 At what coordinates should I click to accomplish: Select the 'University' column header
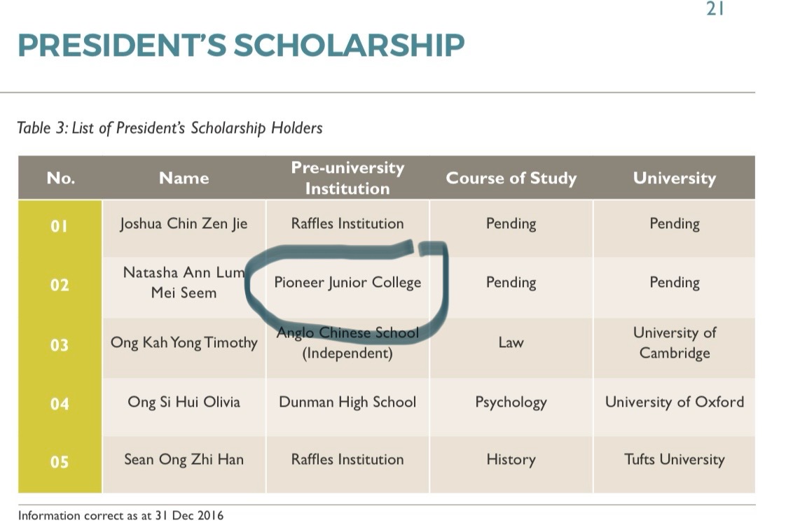click(674, 178)
